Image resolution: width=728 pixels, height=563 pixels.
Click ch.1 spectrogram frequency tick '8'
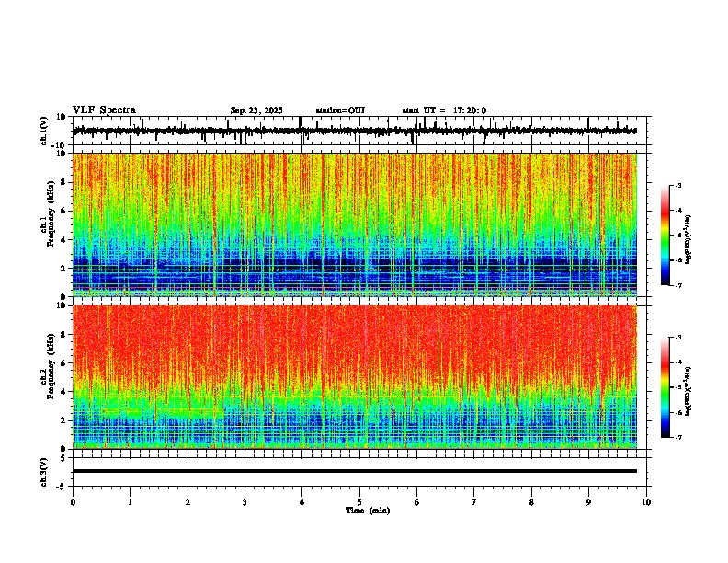pos(64,182)
